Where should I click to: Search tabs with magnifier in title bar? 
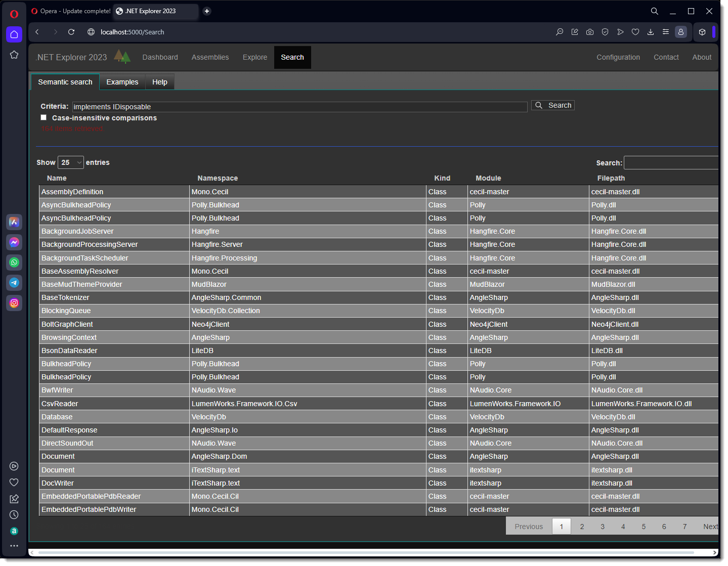point(655,11)
